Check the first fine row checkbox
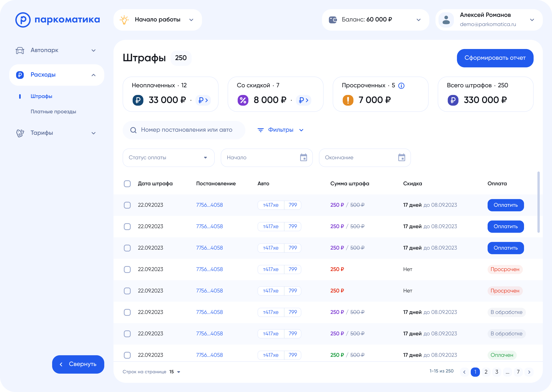 (x=127, y=205)
